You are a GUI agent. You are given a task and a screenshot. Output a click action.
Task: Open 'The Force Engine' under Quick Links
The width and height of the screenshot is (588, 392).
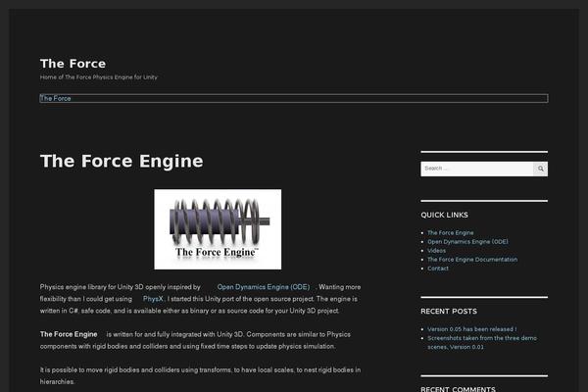click(450, 232)
